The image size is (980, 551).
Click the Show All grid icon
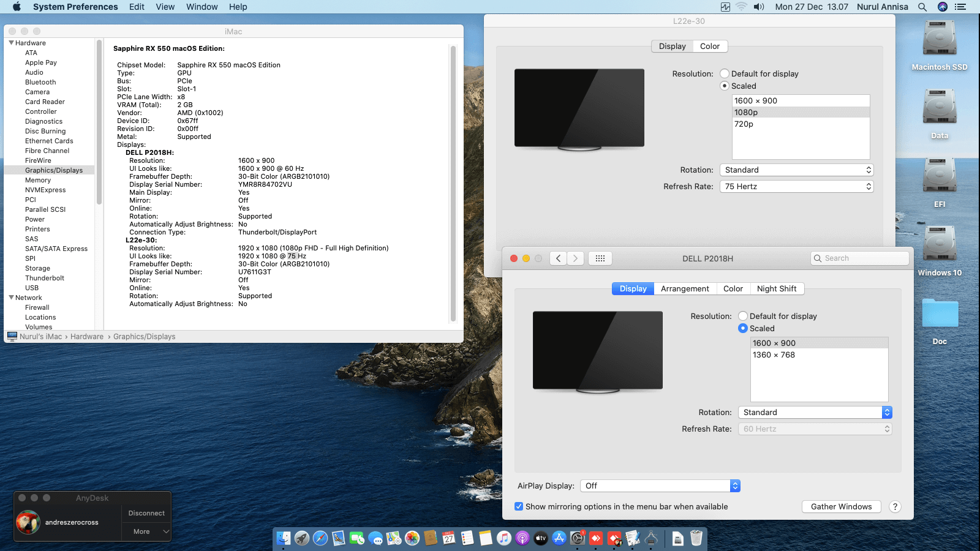600,258
